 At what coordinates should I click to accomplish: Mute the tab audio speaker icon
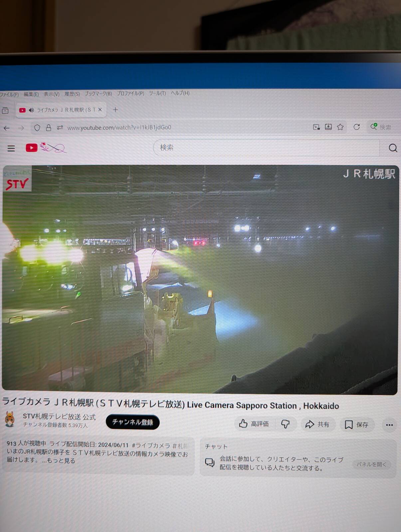[31, 110]
